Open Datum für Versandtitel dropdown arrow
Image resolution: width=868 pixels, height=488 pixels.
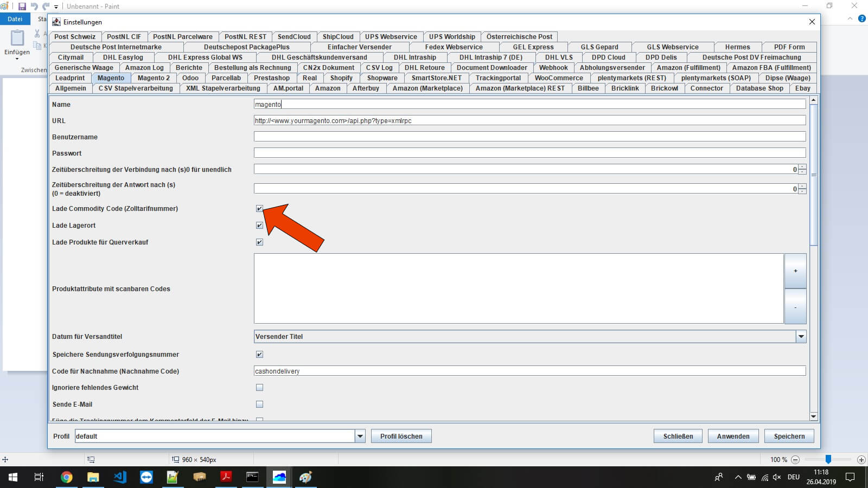click(801, 337)
